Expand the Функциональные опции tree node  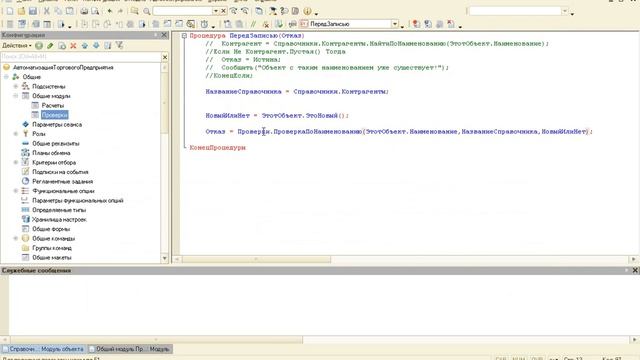(16, 191)
